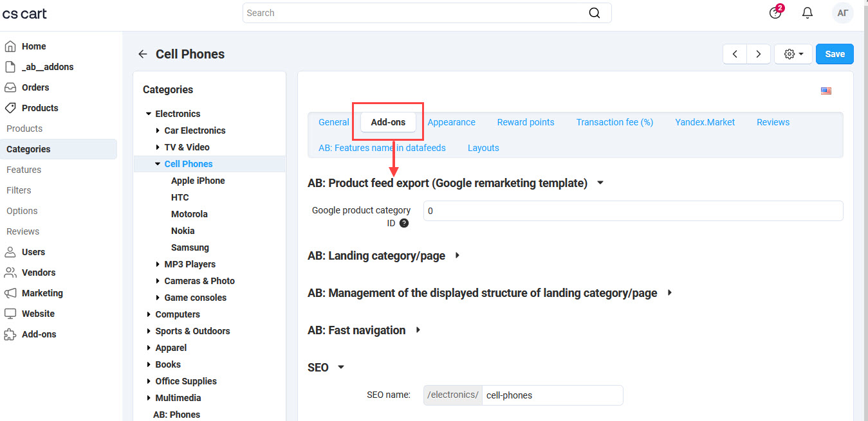The height and width of the screenshot is (421, 868).
Task: Click the US flag language icon
Action: click(826, 91)
